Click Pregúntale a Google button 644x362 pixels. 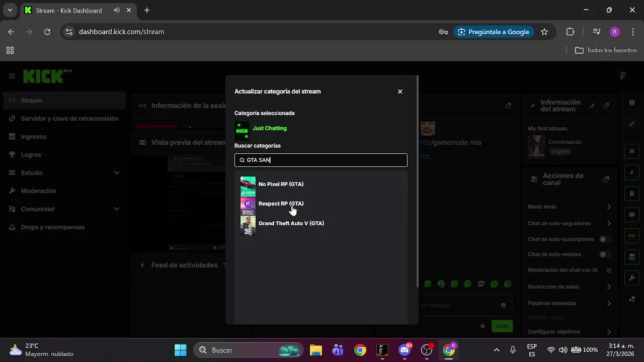pos(494,32)
